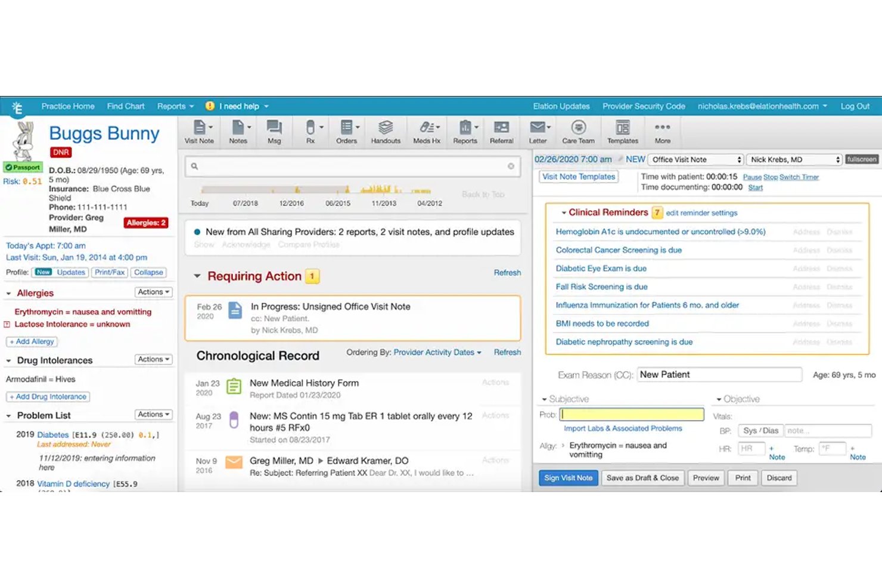Collapse the Requiring Action section
The image size is (882, 588).
coord(197,276)
